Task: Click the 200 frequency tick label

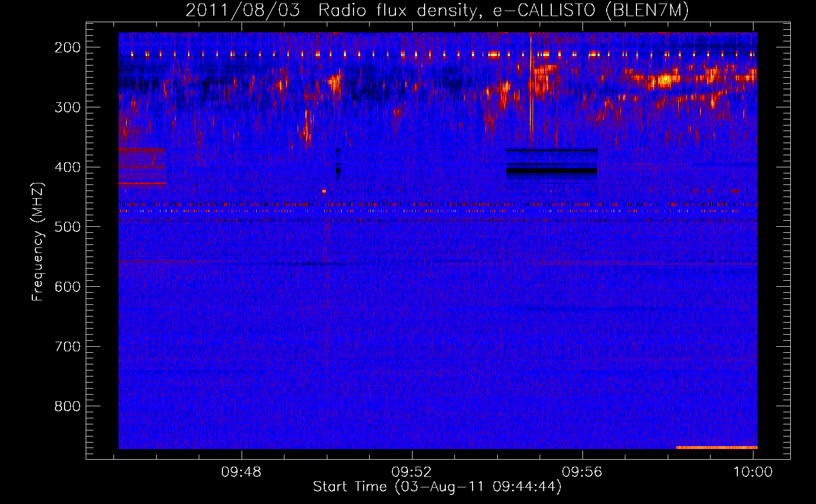Action: 68,47
